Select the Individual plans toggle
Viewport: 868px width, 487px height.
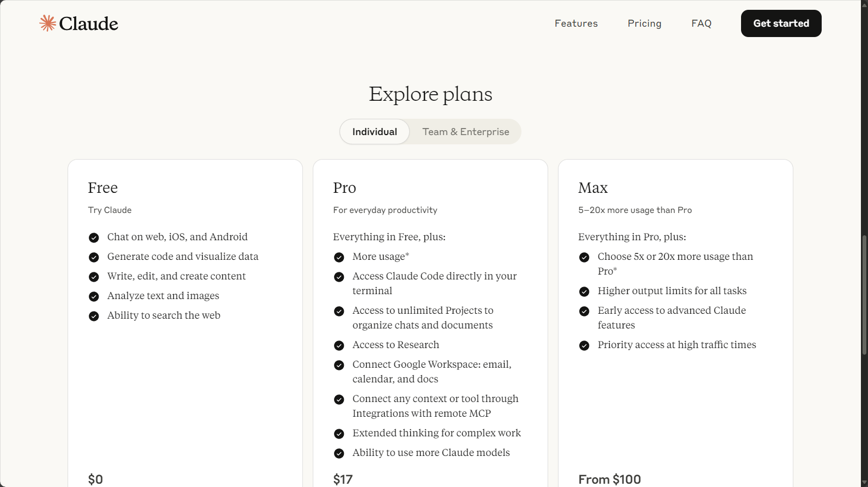point(374,132)
